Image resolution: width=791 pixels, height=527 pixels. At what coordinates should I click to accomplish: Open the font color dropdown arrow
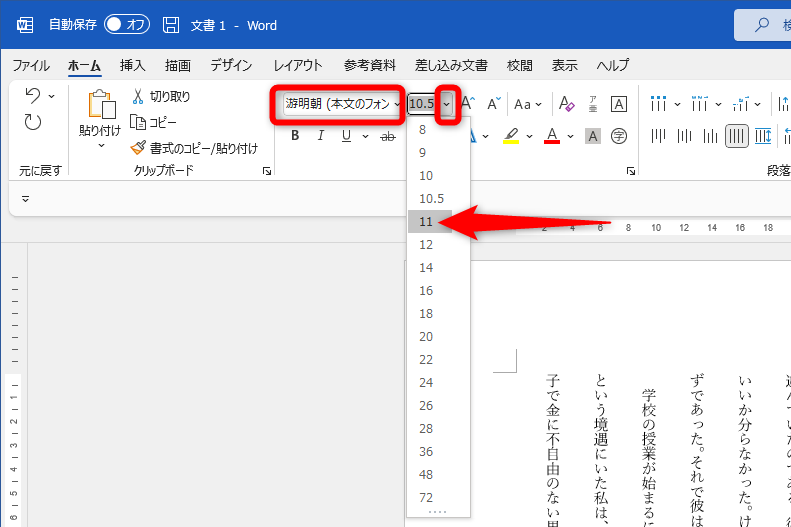point(571,136)
